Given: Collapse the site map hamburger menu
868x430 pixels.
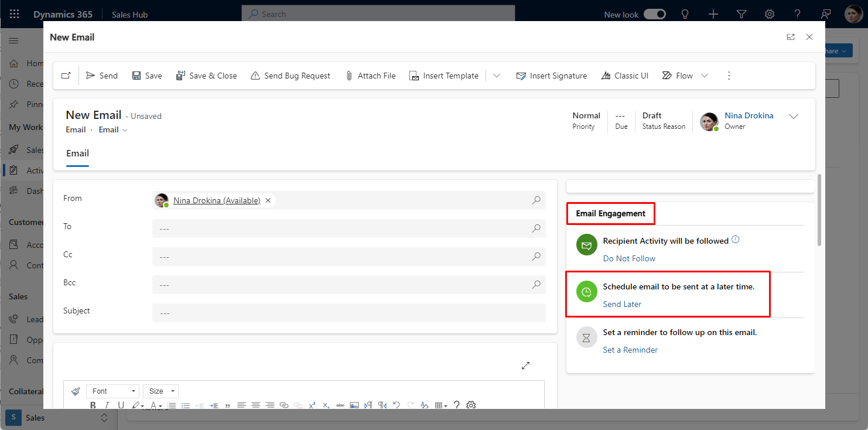Looking at the screenshot, I should point(13,40).
